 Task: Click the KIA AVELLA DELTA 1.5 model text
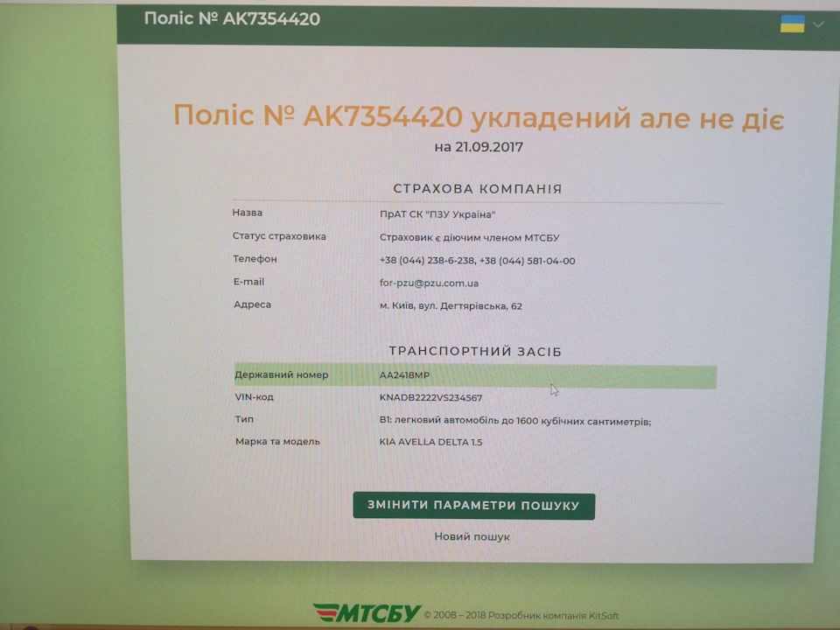(x=430, y=442)
